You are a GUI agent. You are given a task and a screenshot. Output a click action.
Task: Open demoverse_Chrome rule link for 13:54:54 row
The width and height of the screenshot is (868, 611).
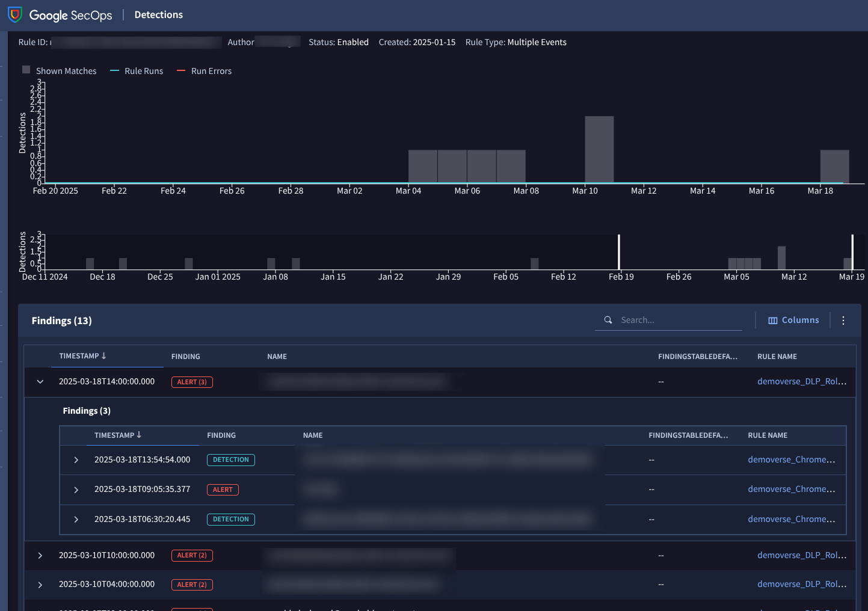[x=792, y=459]
